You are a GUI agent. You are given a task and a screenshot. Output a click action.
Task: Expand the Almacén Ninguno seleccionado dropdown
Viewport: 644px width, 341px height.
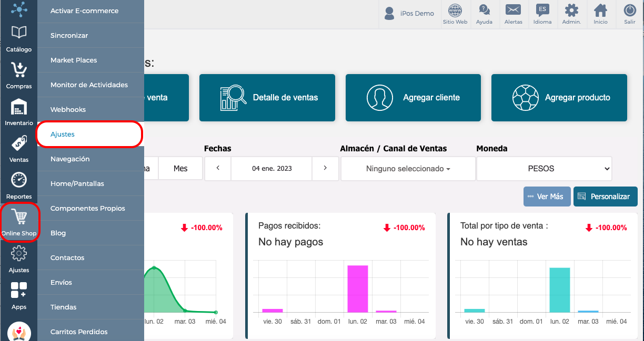pos(408,169)
